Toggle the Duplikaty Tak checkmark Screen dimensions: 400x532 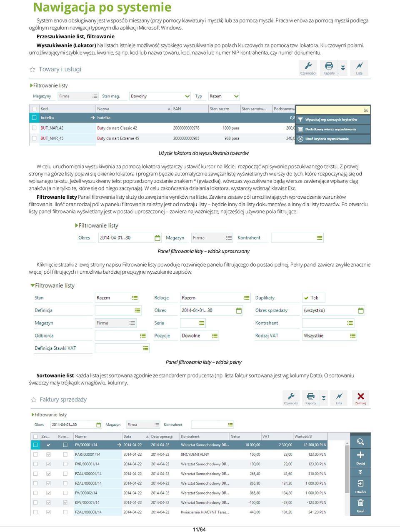click(x=306, y=298)
